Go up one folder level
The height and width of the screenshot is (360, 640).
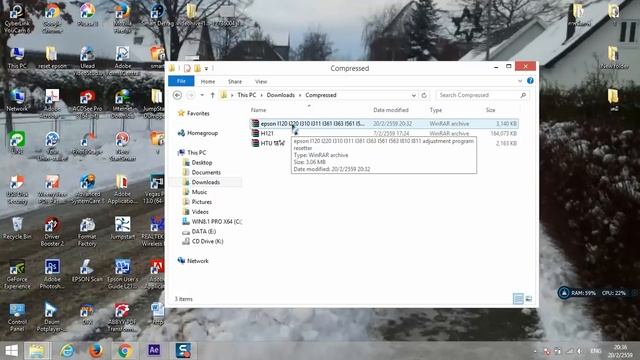point(212,95)
